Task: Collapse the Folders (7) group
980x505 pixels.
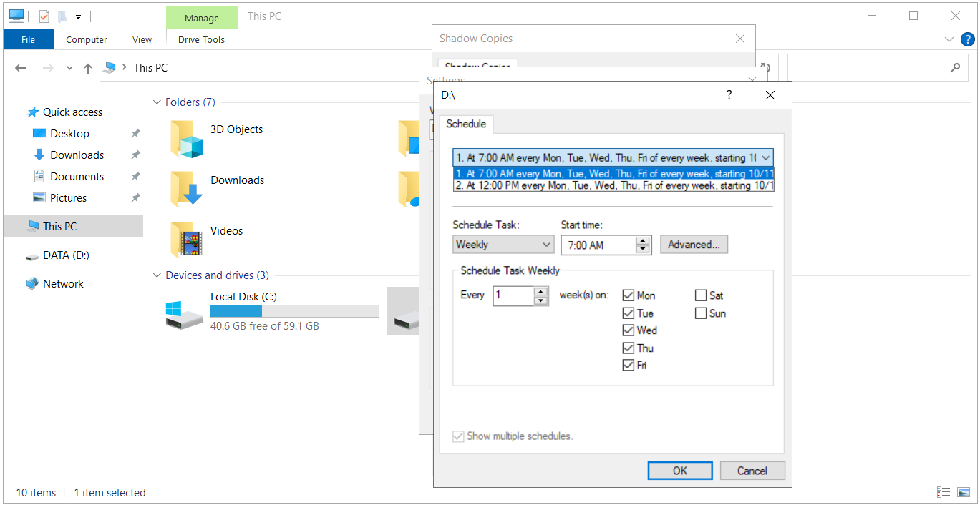Action: pyautogui.click(x=157, y=102)
